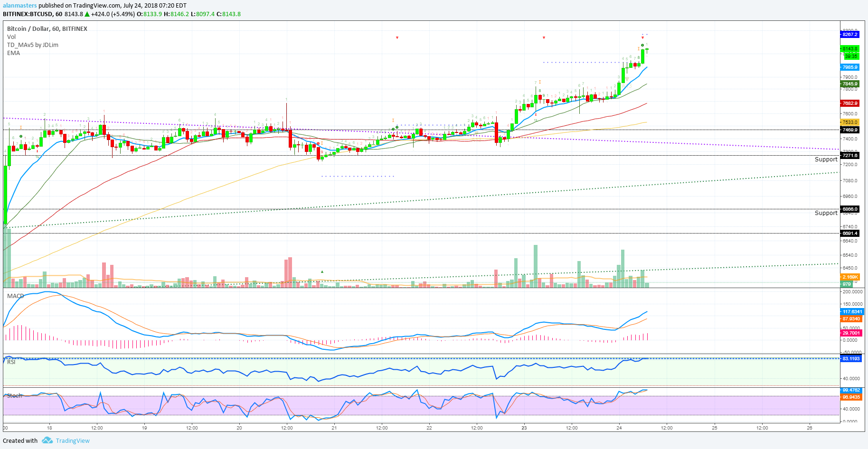Viewport: 868px width, 449px height.
Task: Click the pink 29.7001 histogram value tag
Action: coord(852,333)
